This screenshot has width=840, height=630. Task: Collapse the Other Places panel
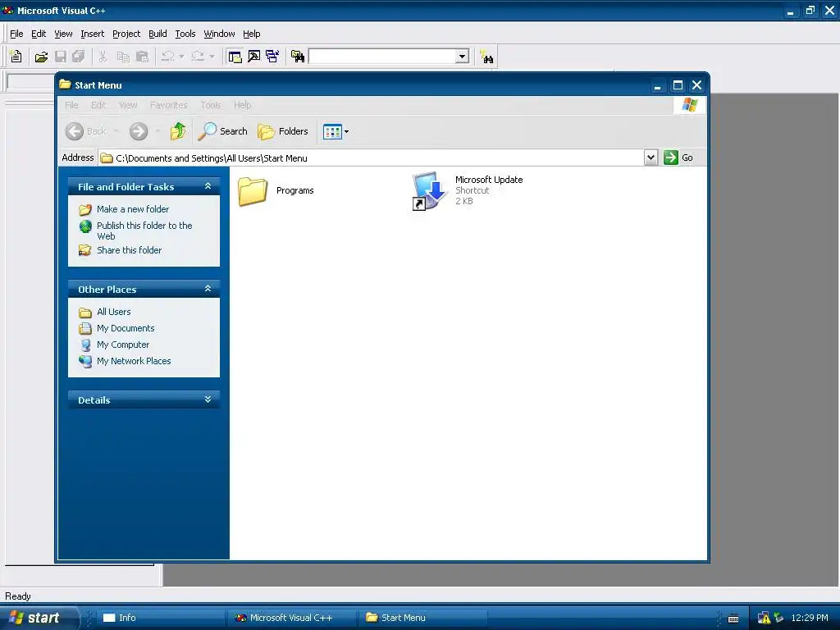click(208, 289)
